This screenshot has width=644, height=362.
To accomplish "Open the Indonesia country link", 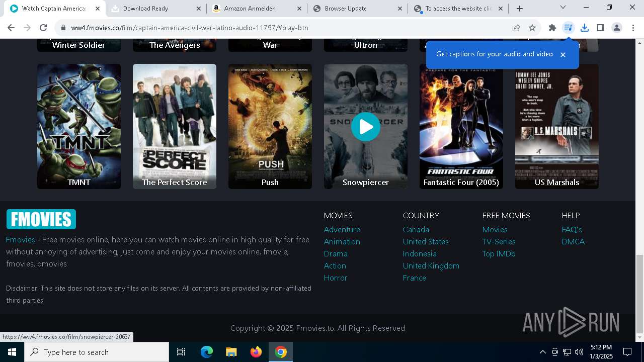I will pos(420,253).
